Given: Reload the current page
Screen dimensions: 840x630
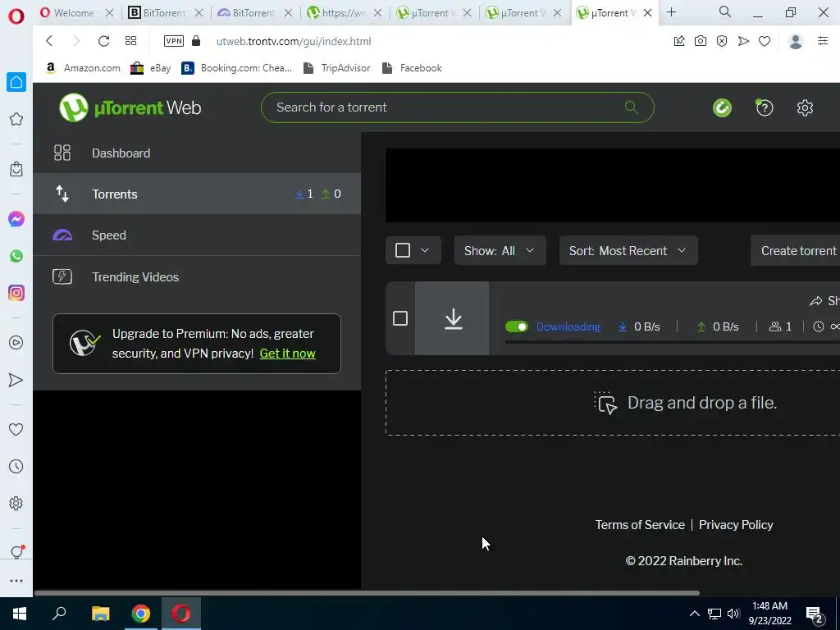Looking at the screenshot, I should 104,41.
